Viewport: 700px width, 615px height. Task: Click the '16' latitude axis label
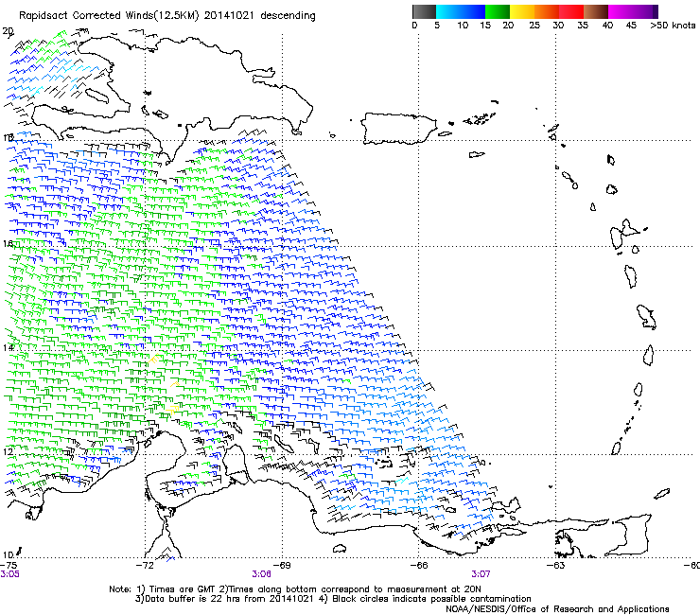click(x=8, y=243)
